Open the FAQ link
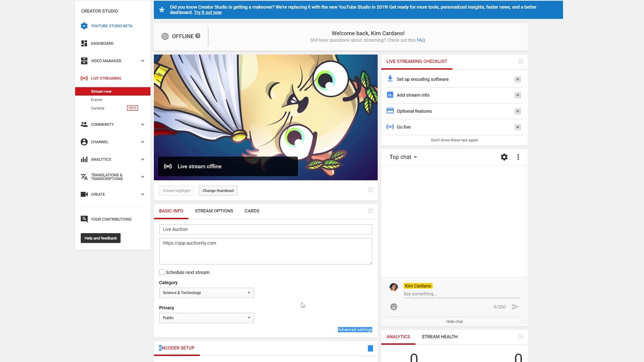The height and width of the screenshot is (362, 644). click(421, 40)
